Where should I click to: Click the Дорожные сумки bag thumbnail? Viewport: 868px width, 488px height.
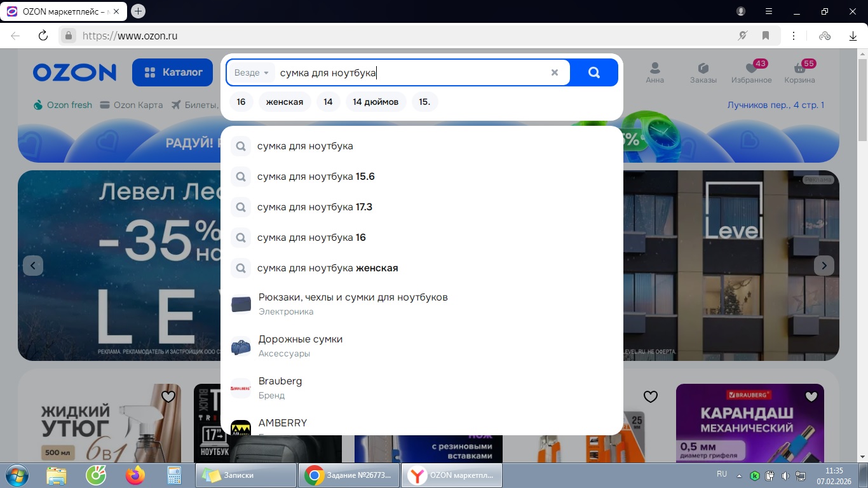(241, 346)
